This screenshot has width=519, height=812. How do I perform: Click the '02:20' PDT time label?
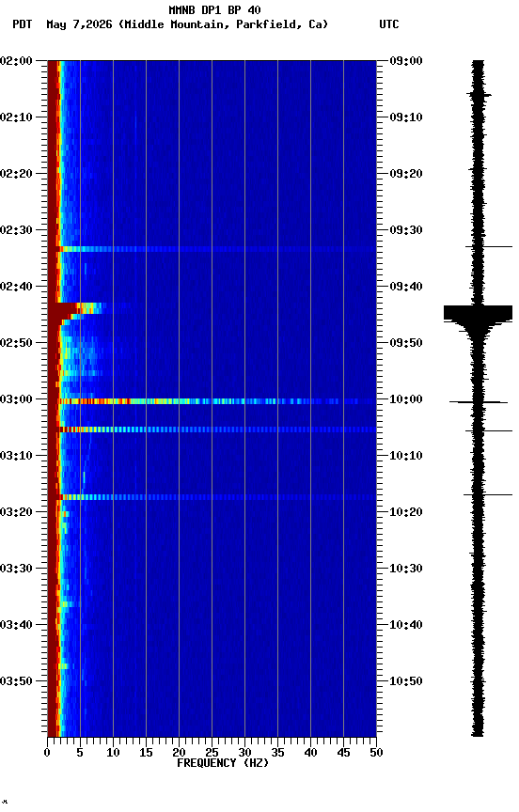16,174
